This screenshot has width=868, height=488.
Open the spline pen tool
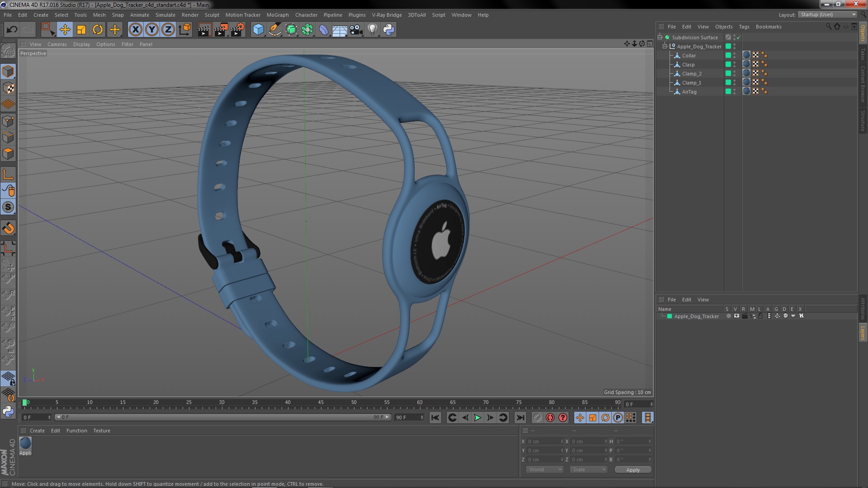(274, 30)
